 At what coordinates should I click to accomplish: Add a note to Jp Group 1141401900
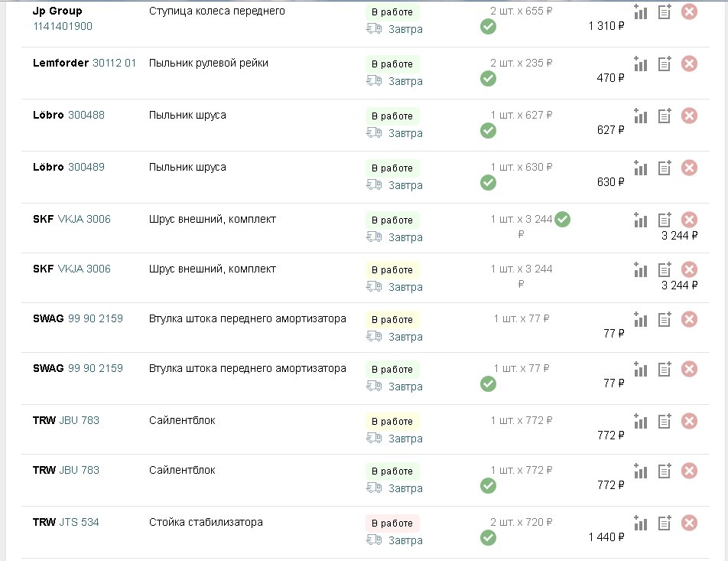point(665,11)
